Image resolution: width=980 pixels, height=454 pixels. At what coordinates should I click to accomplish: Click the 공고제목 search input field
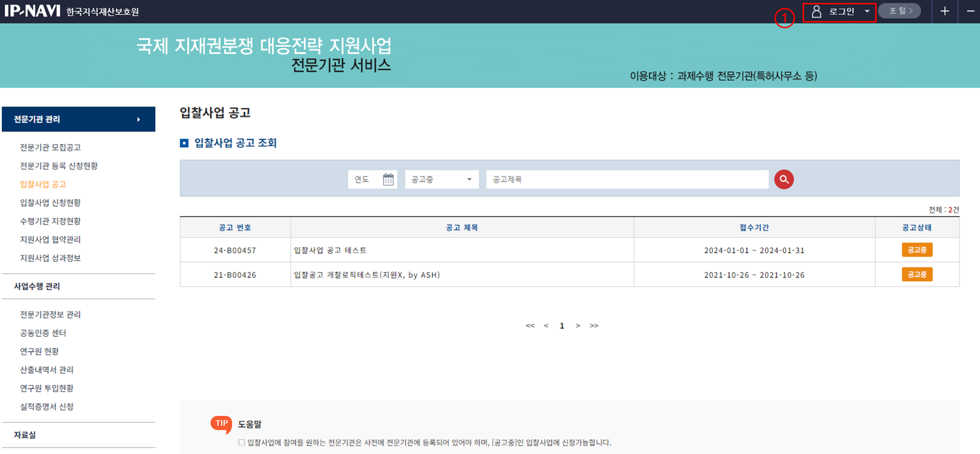pyautogui.click(x=627, y=180)
